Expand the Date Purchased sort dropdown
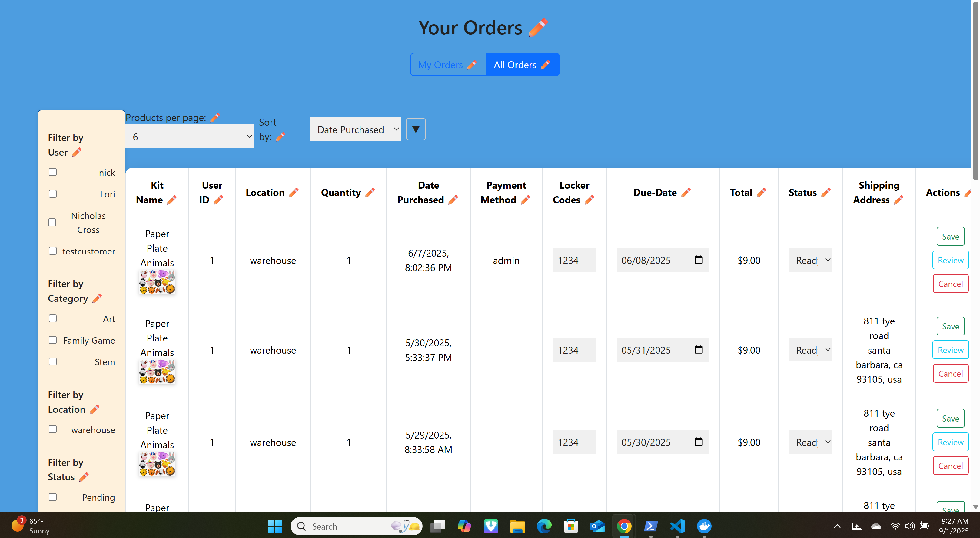 (355, 129)
